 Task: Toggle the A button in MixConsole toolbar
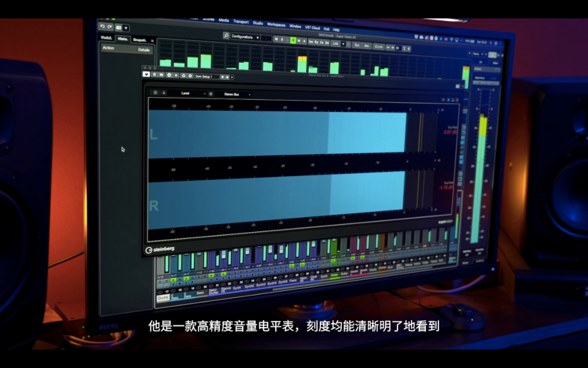click(x=304, y=41)
